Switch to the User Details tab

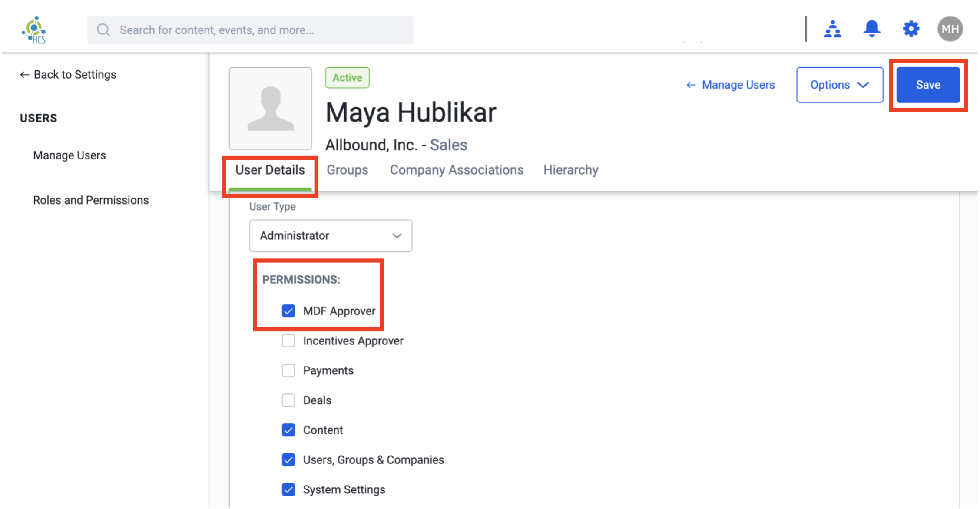tap(270, 170)
